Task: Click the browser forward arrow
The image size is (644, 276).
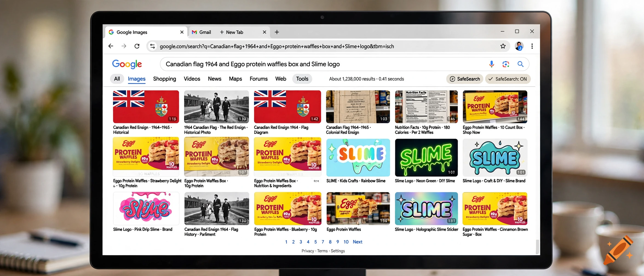Action: click(124, 46)
